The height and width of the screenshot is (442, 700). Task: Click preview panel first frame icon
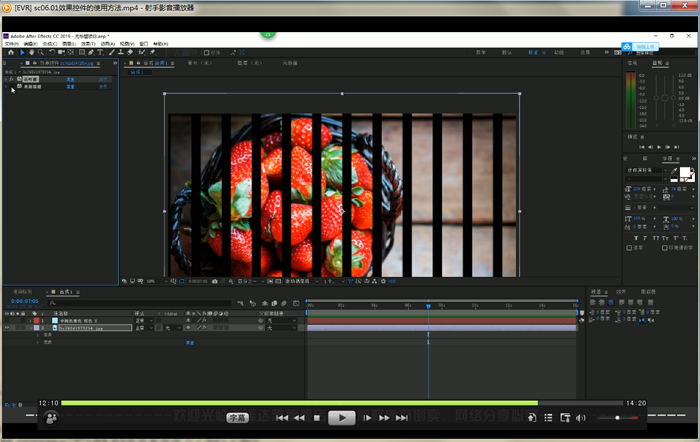[x=642, y=147]
